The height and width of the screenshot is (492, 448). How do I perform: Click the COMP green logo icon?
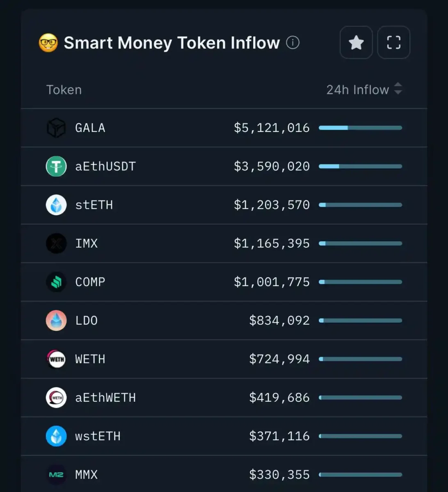tap(56, 282)
